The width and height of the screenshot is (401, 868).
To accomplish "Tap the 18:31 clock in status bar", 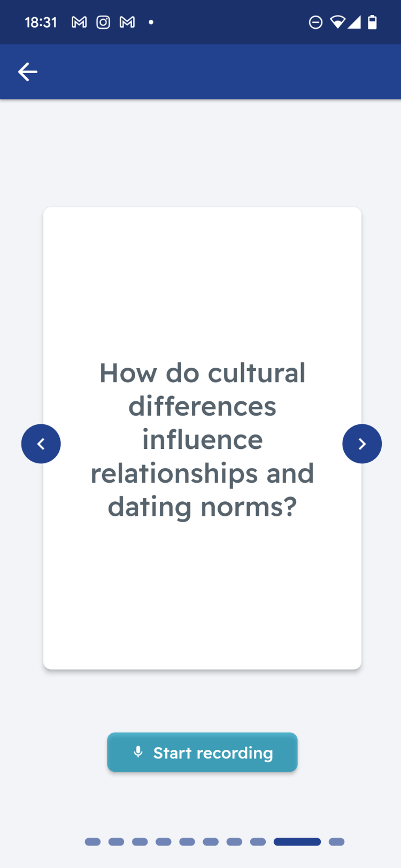I will pyautogui.click(x=41, y=22).
